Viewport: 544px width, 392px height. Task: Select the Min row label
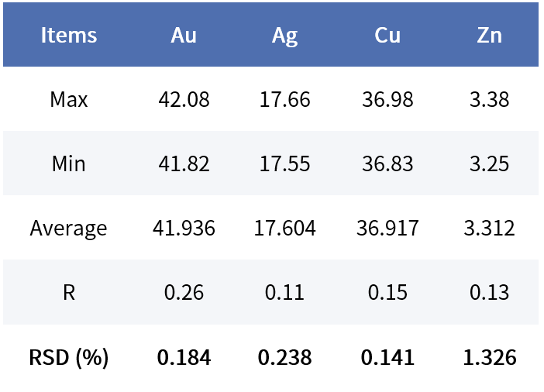pyautogui.click(x=69, y=164)
